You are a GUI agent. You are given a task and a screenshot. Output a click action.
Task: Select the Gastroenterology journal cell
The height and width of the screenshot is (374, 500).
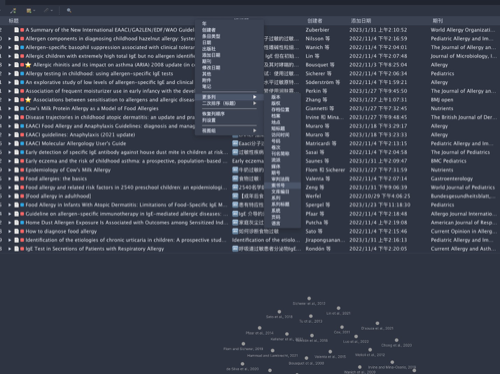tap(452, 179)
